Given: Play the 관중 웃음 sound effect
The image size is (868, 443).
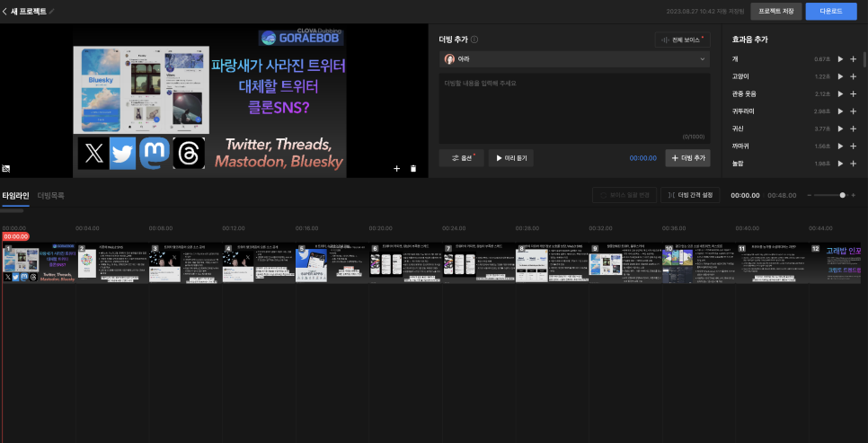Looking at the screenshot, I should (840, 93).
